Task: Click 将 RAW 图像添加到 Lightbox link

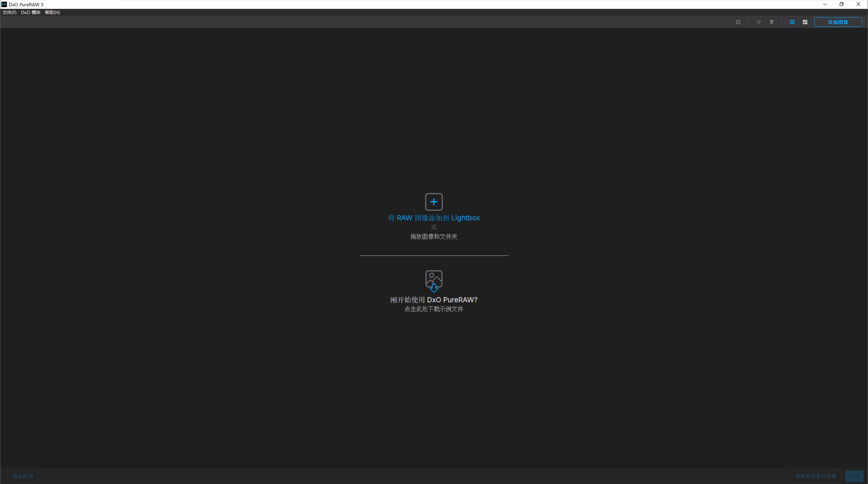Action: (434, 218)
